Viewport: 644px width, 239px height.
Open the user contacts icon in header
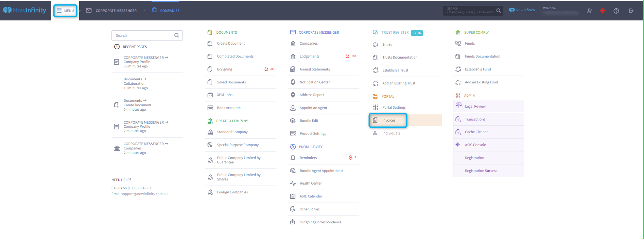coord(590,11)
